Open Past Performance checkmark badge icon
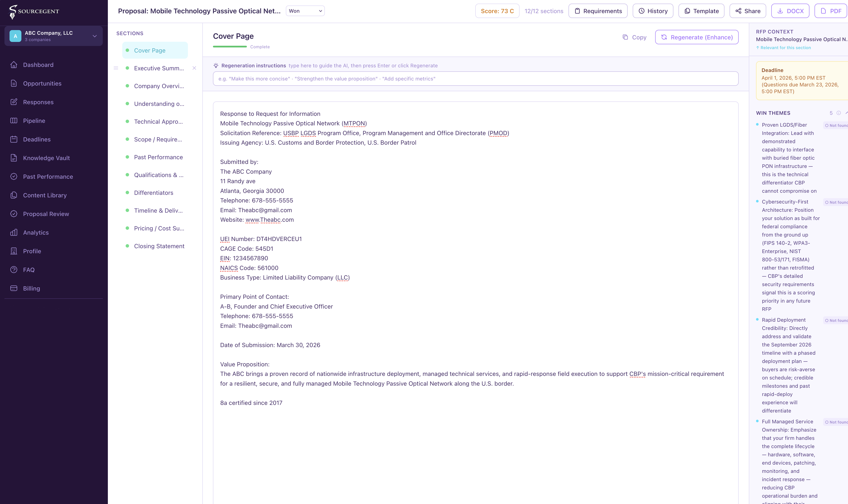Viewport: 848px width, 504px height. point(14,177)
